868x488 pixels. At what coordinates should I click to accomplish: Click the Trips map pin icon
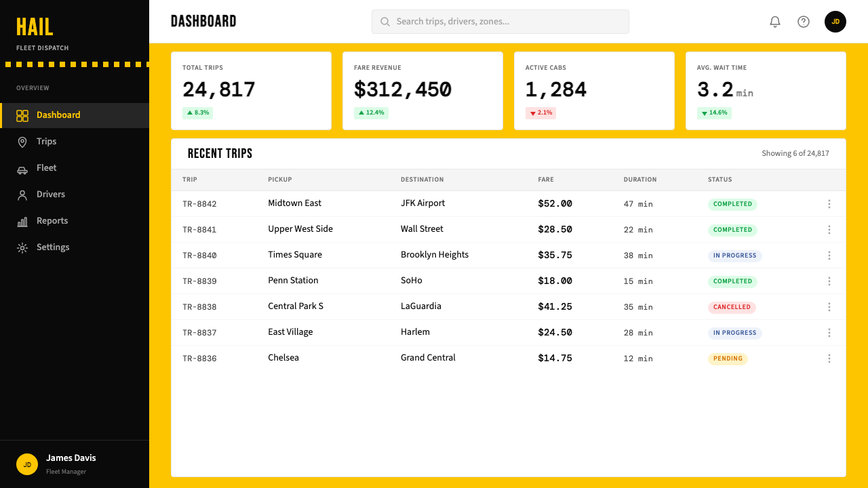22,142
